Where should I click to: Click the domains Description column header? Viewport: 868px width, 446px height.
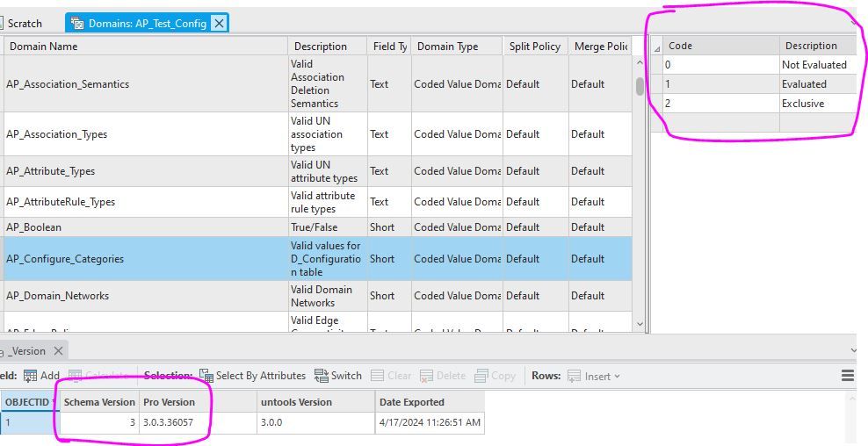(327, 46)
